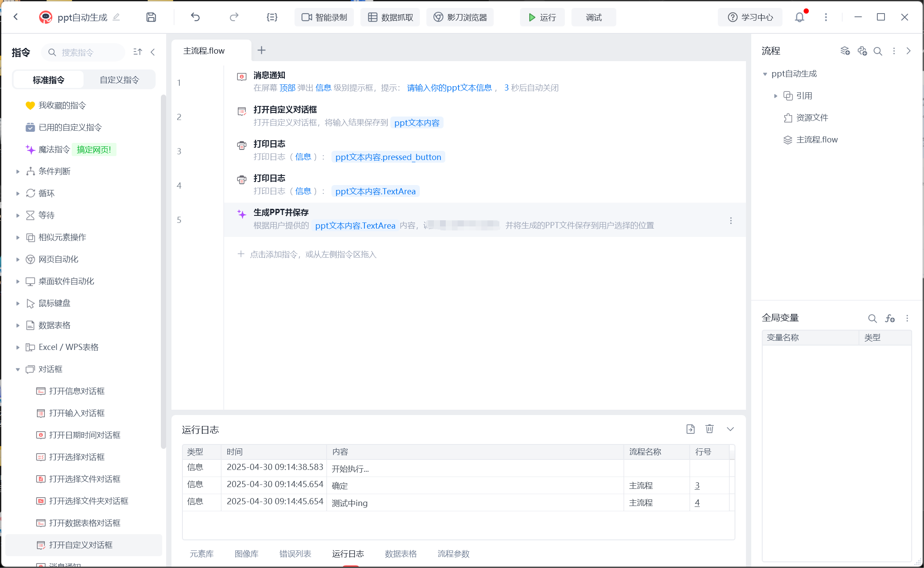924x568 pixels.
Task: Click the global variable fx add icon
Action: pyautogui.click(x=890, y=318)
